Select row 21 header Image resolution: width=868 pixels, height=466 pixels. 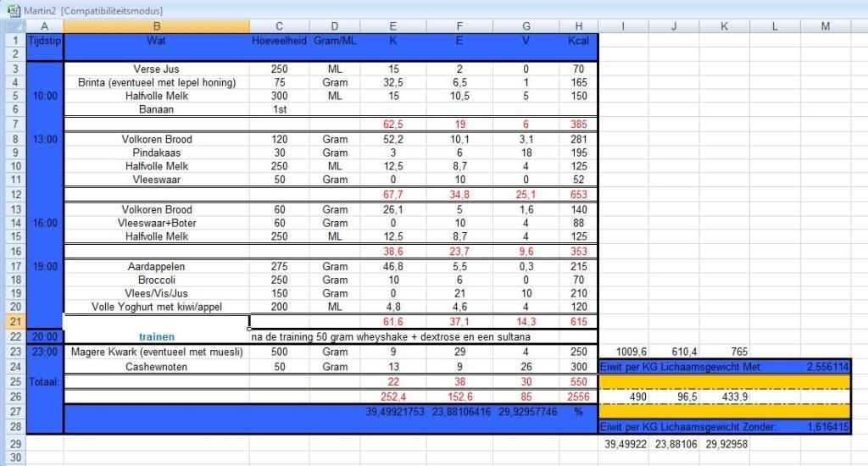click(x=13, y=322)
